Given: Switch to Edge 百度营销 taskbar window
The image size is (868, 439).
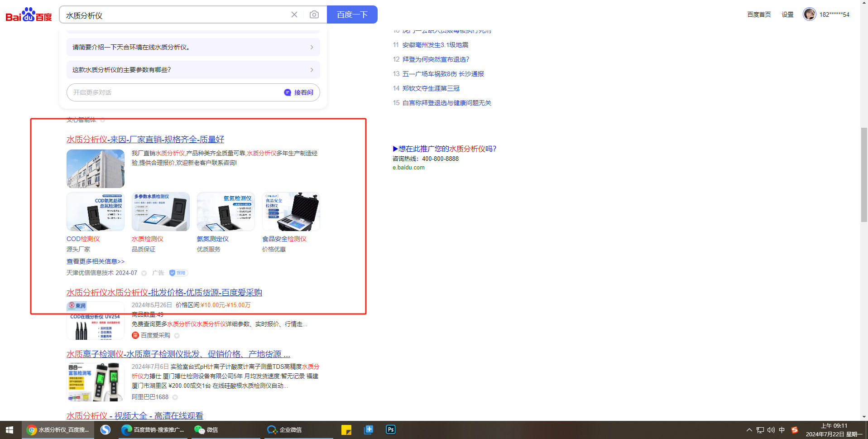Looking at the screenshot, I should 153,430.
